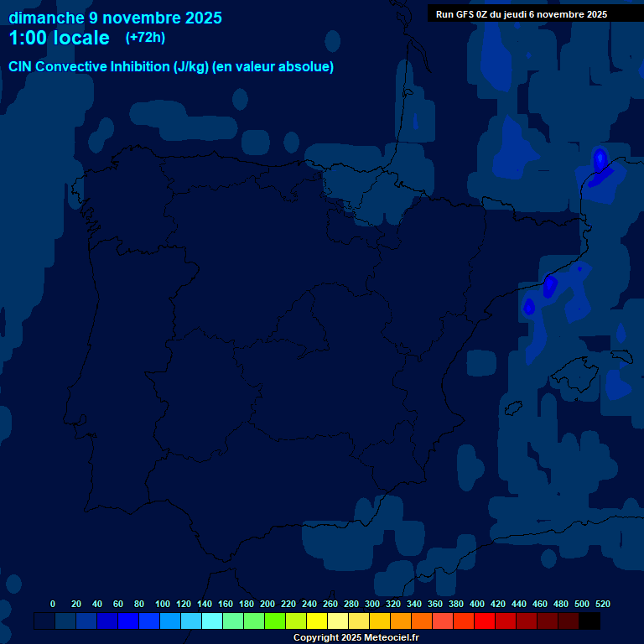The height and width of the screenshot is (644, 644).
Task: Click the scale label '300'
Action: coord(371,604)
